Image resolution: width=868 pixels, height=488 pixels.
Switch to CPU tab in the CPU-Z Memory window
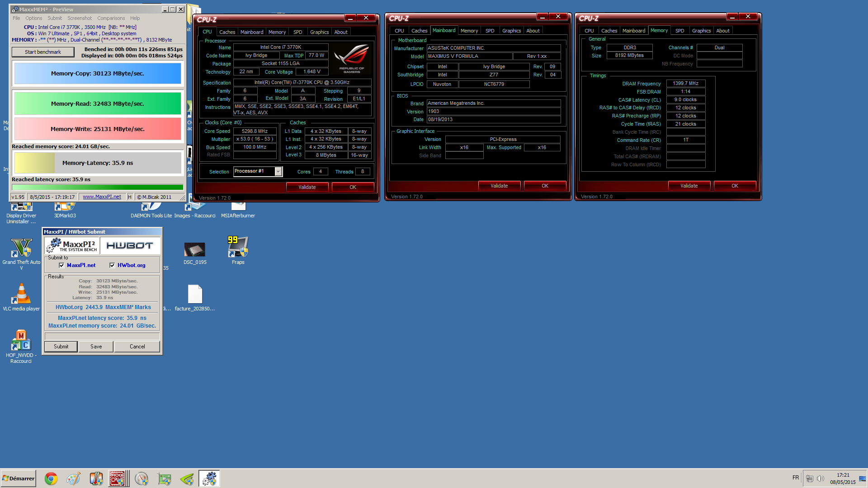pyautogui.click(x=589, y=31)
